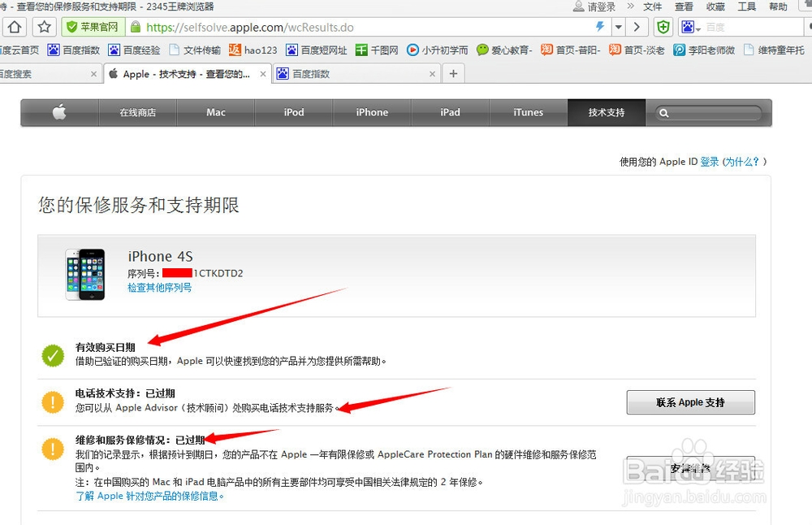Click the 联系 Apple 支持 button
812x525 pixels.
[690, 402]
